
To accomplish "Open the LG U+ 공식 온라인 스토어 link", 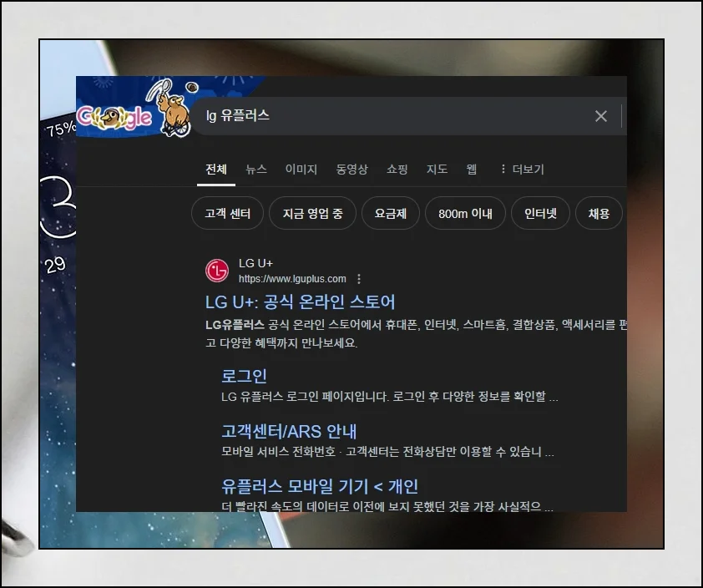I will click(303, 303).
